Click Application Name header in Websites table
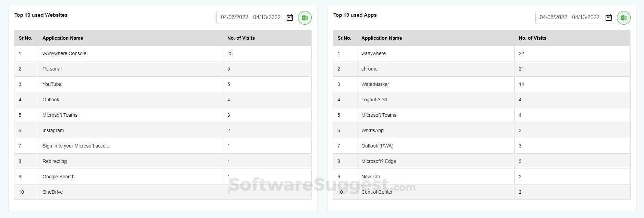Screen dimensions: 644x218 point(63,38)
